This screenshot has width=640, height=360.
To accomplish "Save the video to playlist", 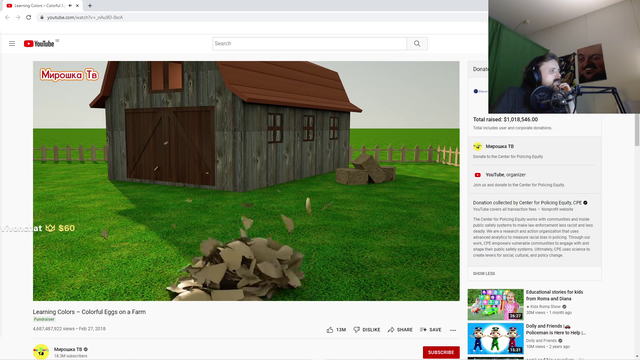I will coord(431,330).
